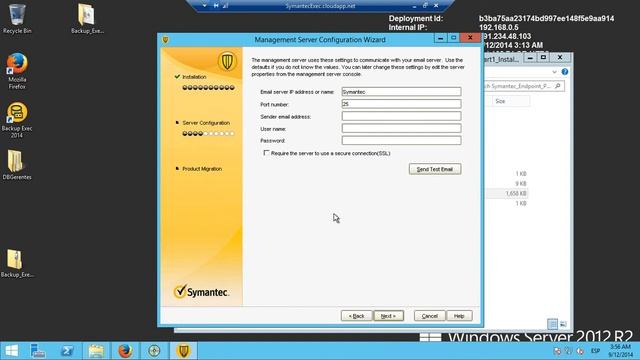The height and width of the screenshot is (360, 640).
Task: Click the ESP language indicator in tray
Action: pos(596,351)
